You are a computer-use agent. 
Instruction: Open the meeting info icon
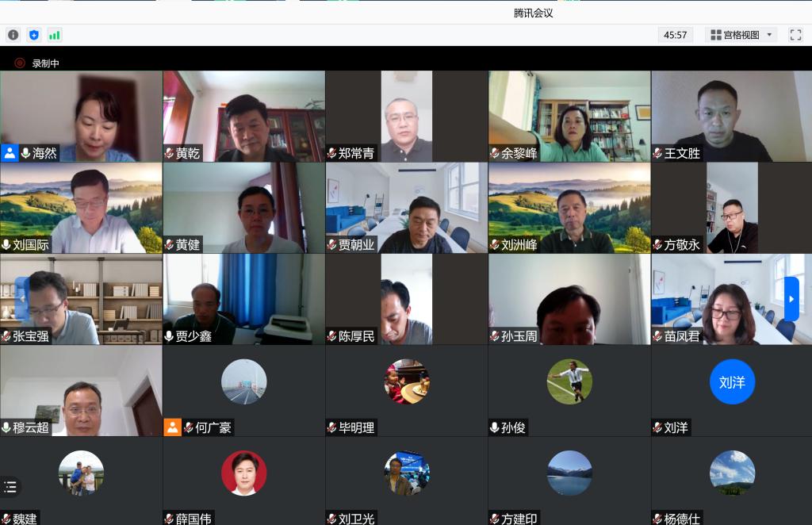click(x=13, y=35)
